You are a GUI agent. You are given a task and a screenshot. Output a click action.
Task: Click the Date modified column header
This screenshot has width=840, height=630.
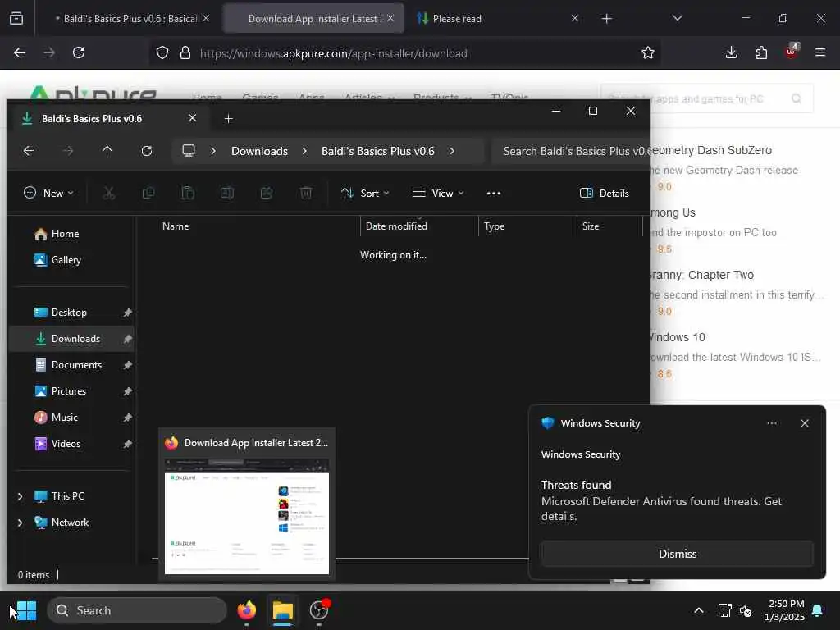click(x=419, y=226)
